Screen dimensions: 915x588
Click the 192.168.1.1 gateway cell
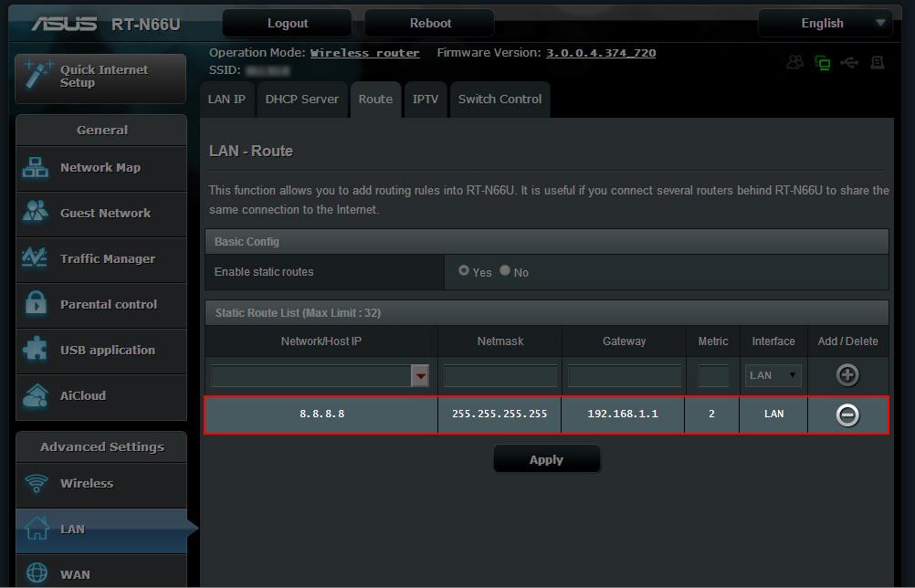[x=623, y=415]
